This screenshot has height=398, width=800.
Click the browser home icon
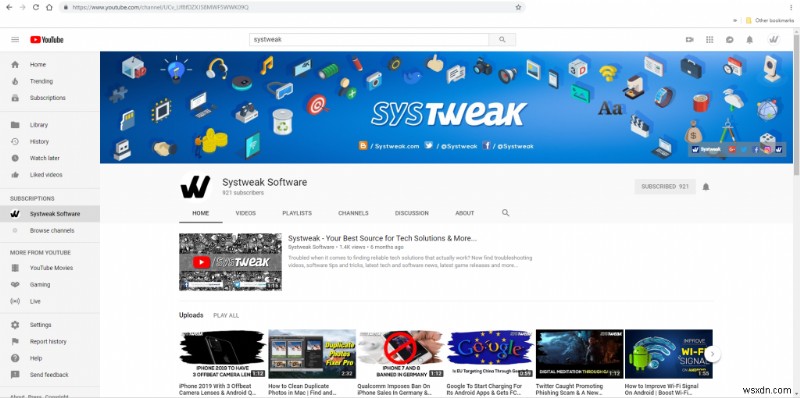(49, 7)
